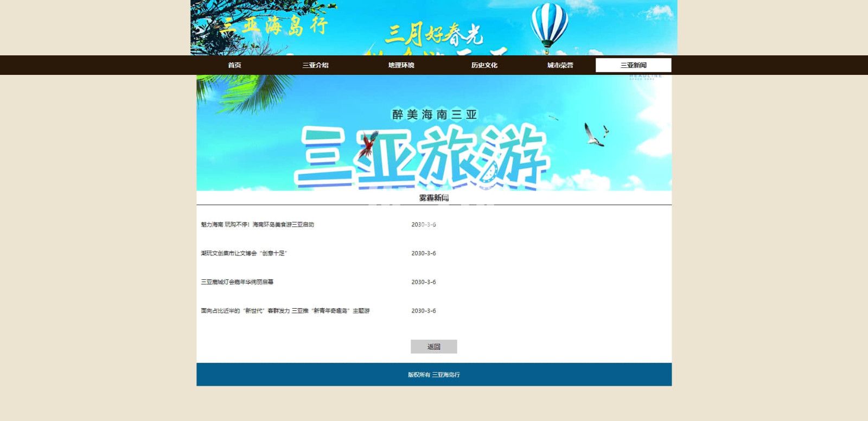Click the date beside 三亚鹿城灯会 news
Screen dimensions: 868x421
point(423,282)
